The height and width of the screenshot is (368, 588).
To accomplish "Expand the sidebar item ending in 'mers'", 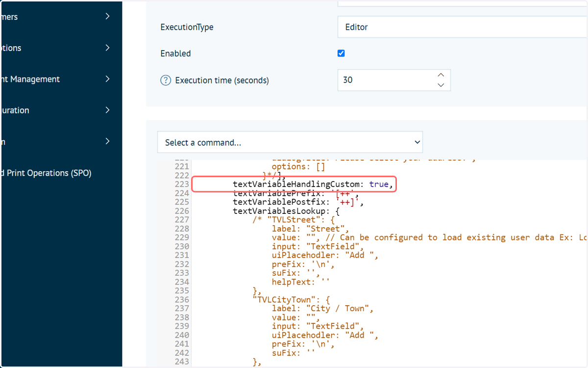I will (107, 17).
